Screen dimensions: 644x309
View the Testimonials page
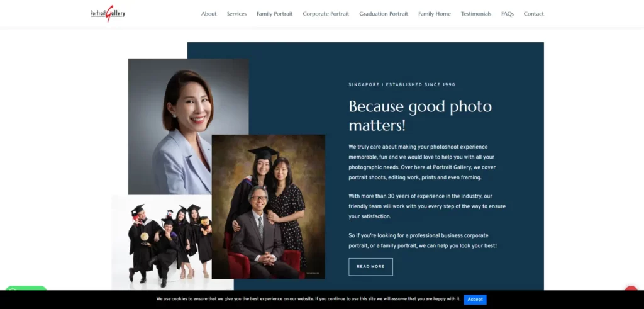476,14
